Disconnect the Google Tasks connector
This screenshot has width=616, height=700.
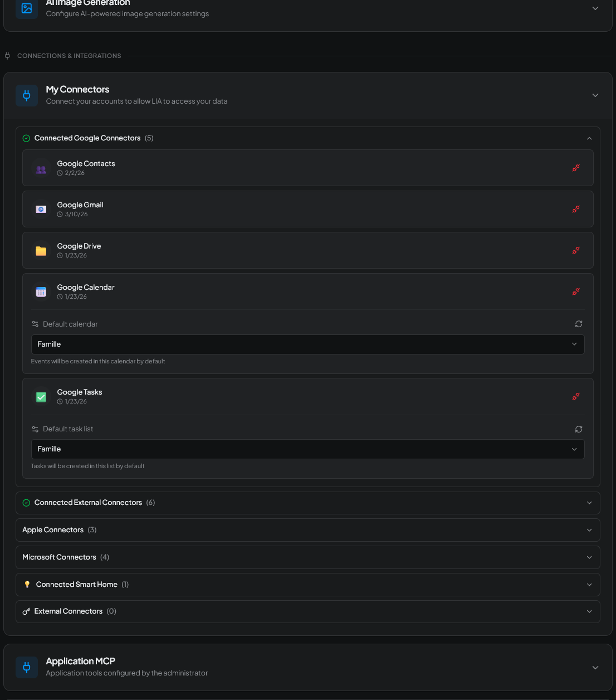click(x=576, y=396)
